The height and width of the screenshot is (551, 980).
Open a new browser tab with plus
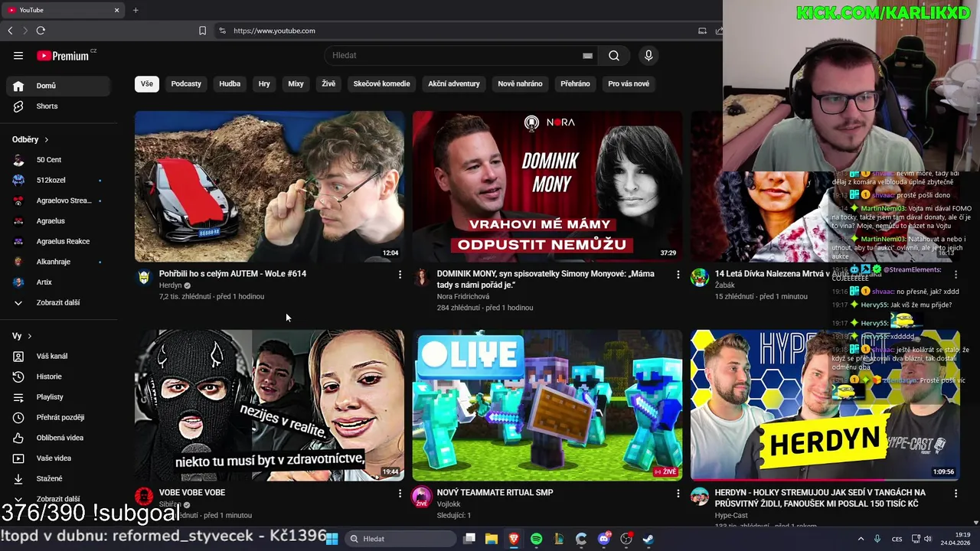[x=136, y=10]
